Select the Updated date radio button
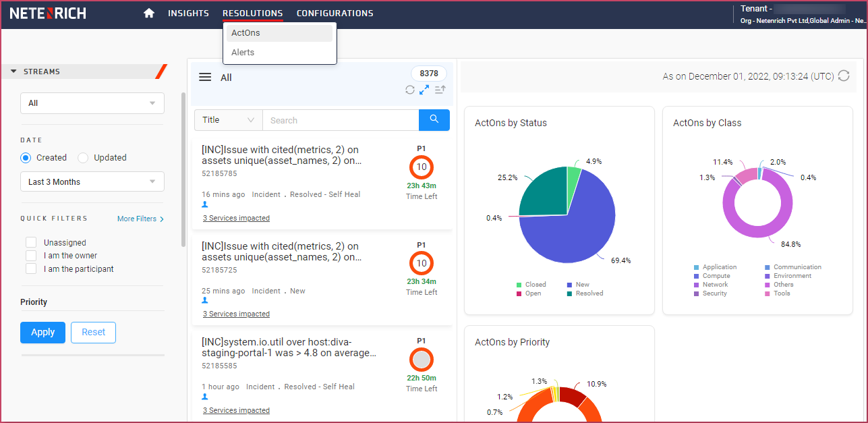 click(82, 157)
